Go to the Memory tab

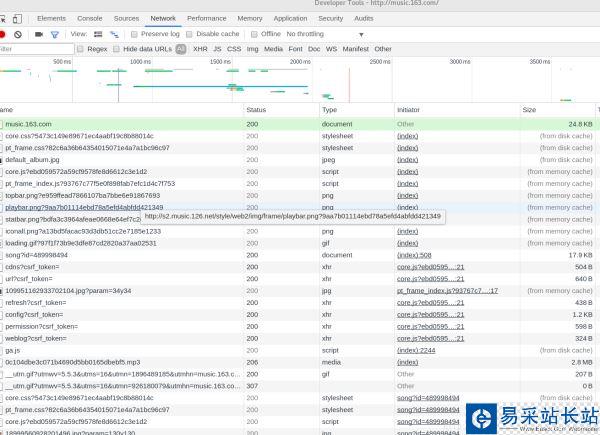pos(250,18)
